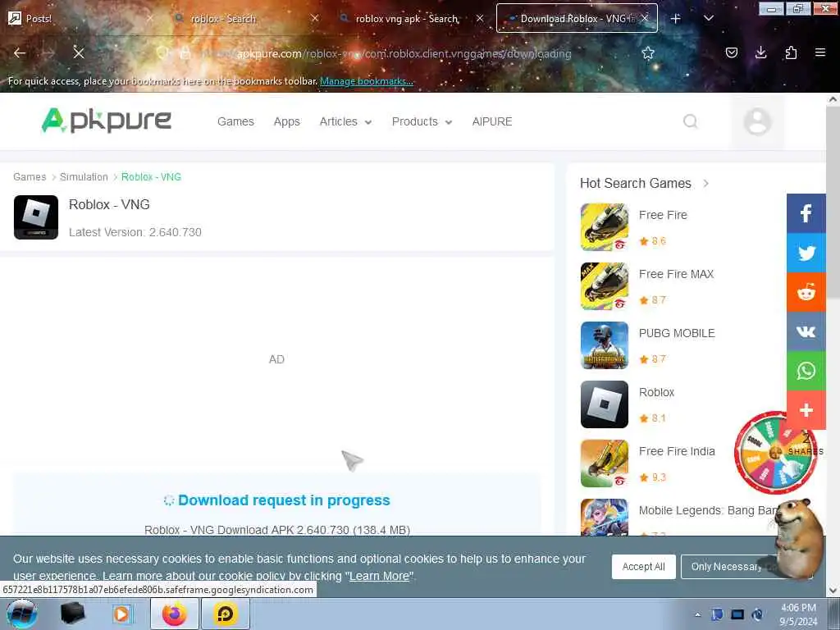
Task: Close the Posts! tab
Action: click(x=150, y=18)
